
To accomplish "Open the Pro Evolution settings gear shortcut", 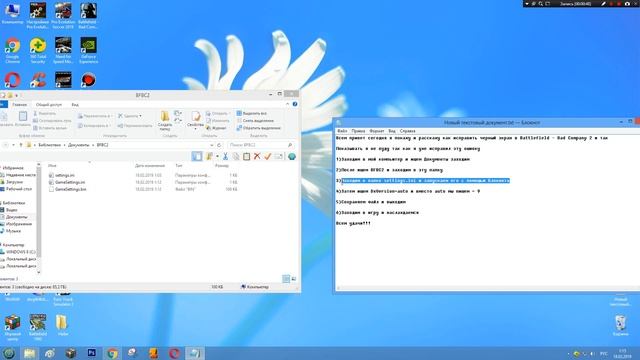I will pyautogui.click(x=38, y=15).
